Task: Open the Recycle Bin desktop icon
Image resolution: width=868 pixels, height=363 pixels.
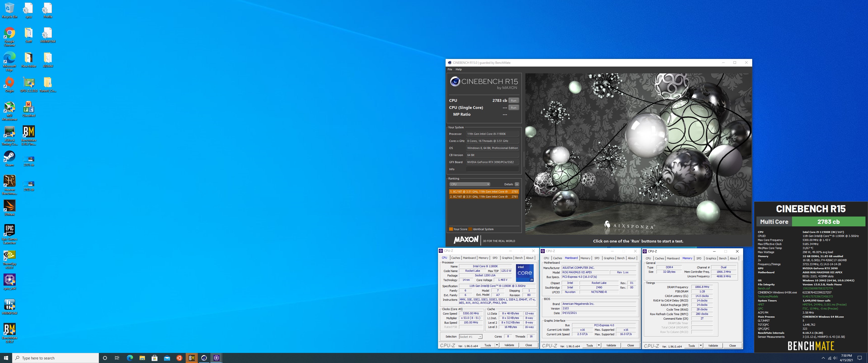Action: pos(9,10)
